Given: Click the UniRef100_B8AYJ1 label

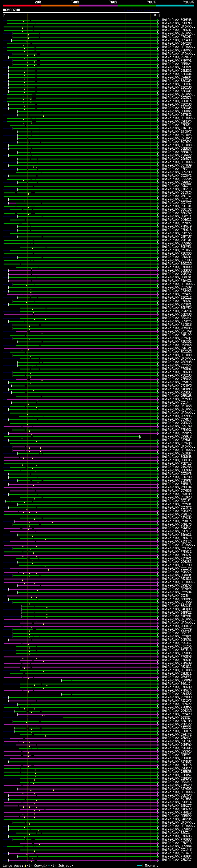Looking at the screenshot, I should 177,216.
